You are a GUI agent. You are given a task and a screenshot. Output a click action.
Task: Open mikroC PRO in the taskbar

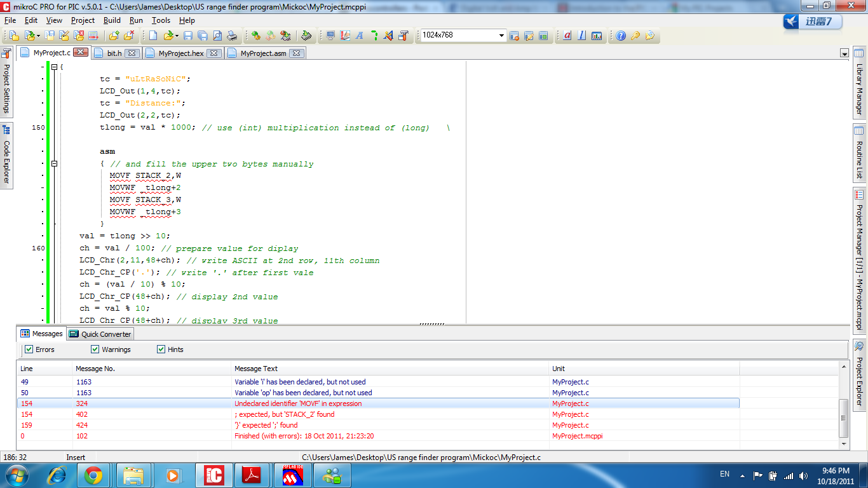(x=214, y=475)
